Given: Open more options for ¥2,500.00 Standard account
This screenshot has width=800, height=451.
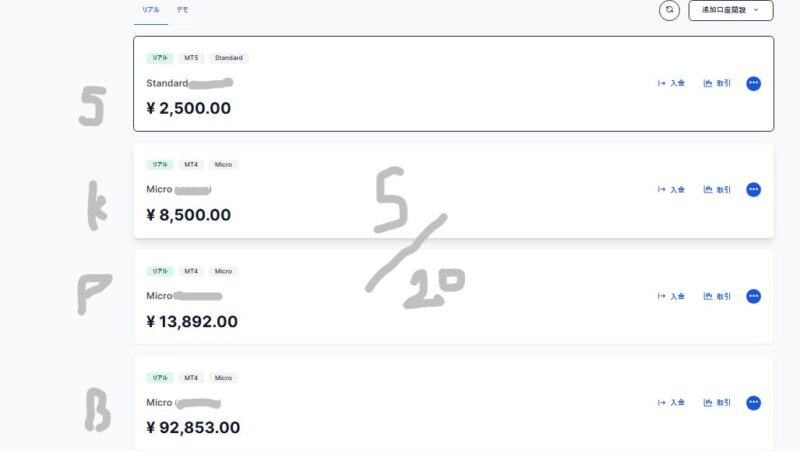Looking at the screenshot, I should point(754,83).
